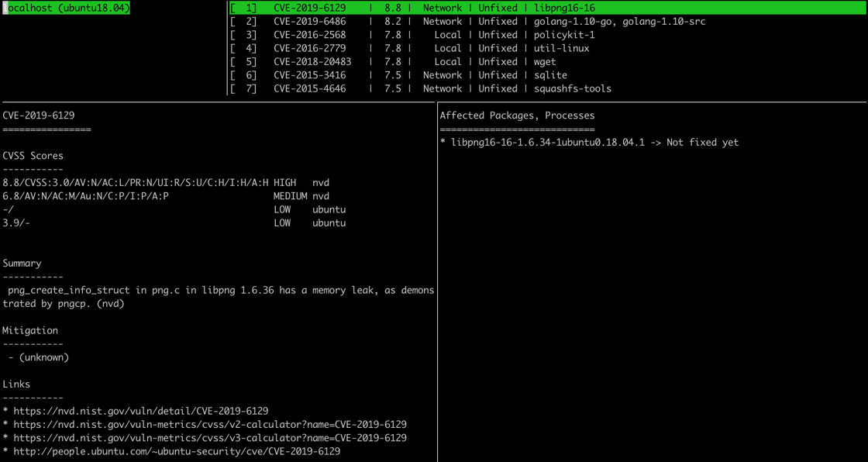Viewport: 868px width, 462px height.
Task: Click the Summary section heading
Action: point(22,264)
